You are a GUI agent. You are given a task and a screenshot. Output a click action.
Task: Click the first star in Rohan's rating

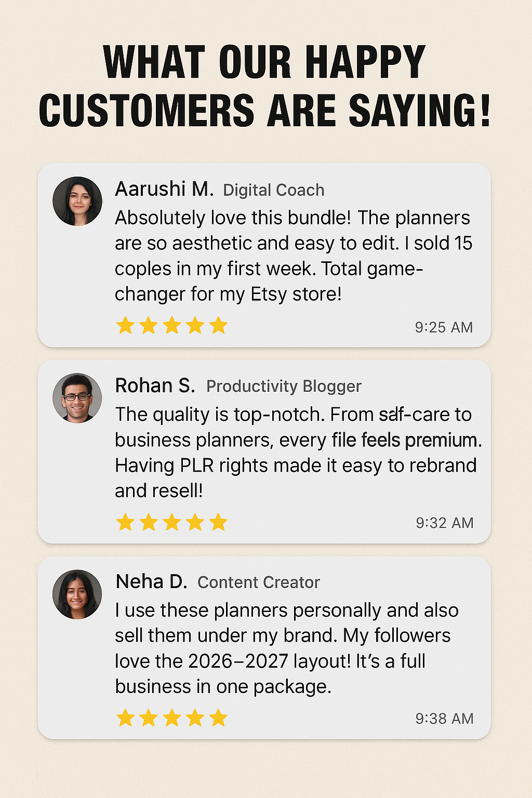pyautogui.click(x=125, y=522)
